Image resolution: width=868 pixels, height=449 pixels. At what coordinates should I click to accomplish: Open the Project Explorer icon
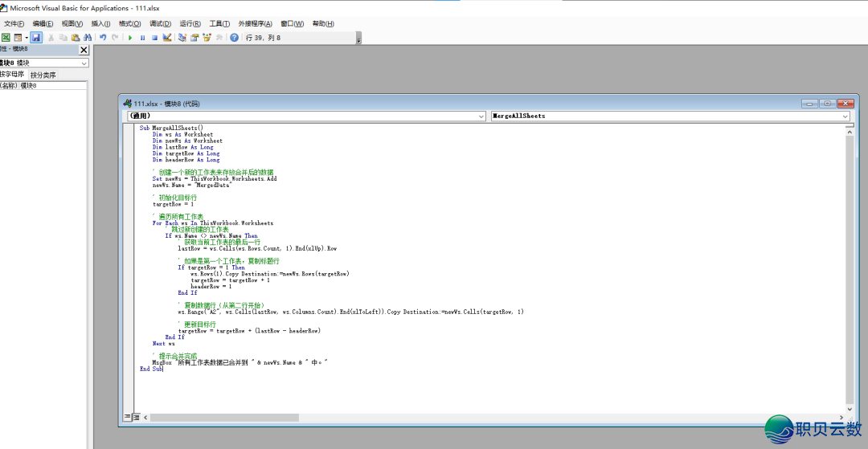[x=182, y=38]
